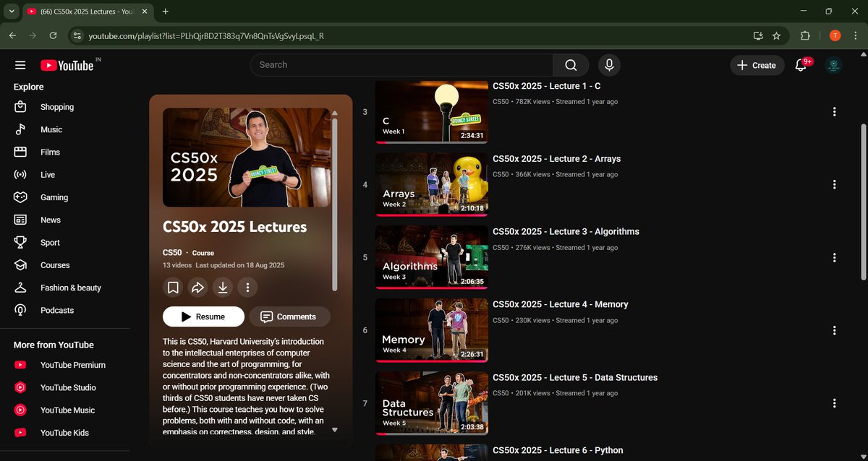The height and width of the screenshot is (461, 868).
Task: Open action menu for Lecture 5 - Data Structures
Action: (834, 403)
